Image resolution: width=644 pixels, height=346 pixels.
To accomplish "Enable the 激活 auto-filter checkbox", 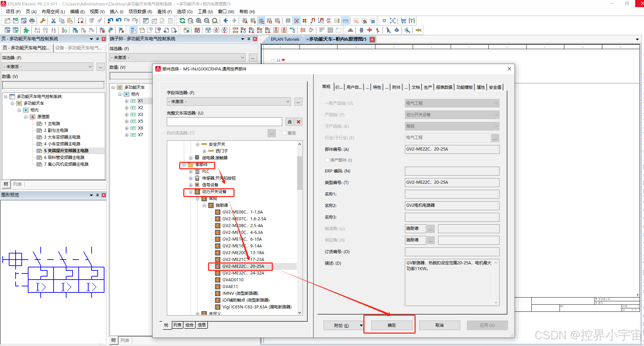I will pos(284,133).
